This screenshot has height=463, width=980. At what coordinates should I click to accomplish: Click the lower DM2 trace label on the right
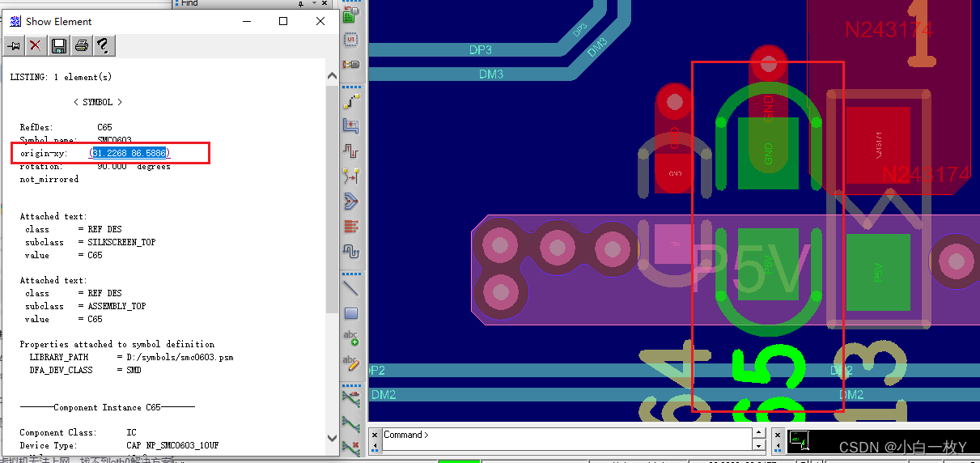[x=851, y=395]
